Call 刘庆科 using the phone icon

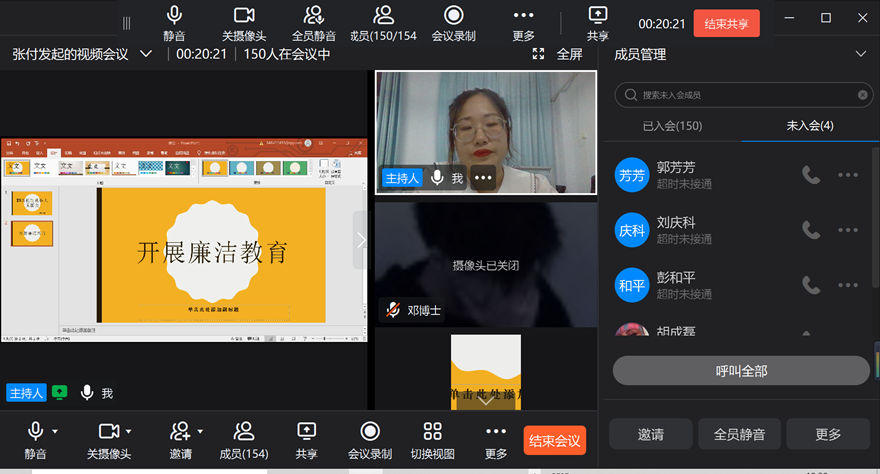(811, 230)
